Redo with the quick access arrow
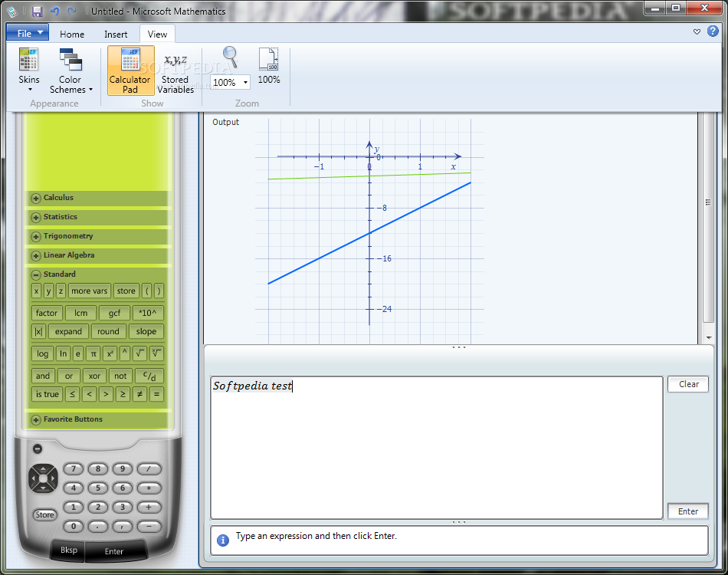 [71, 11]
